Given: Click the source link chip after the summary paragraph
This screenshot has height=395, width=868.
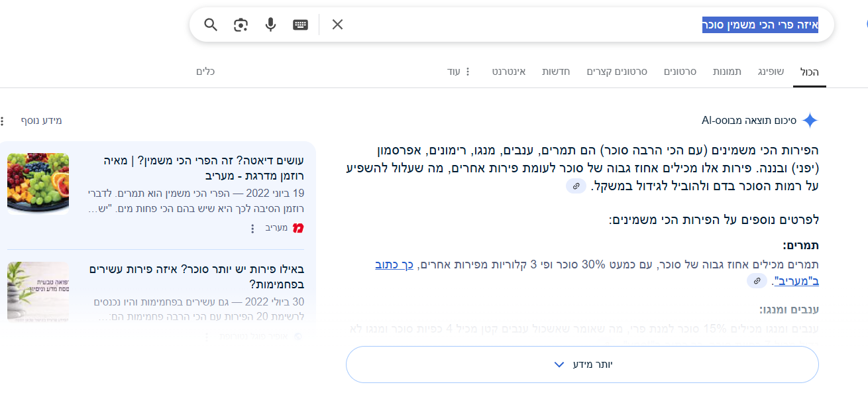Looking at the screenshot, I should point(576,186).
